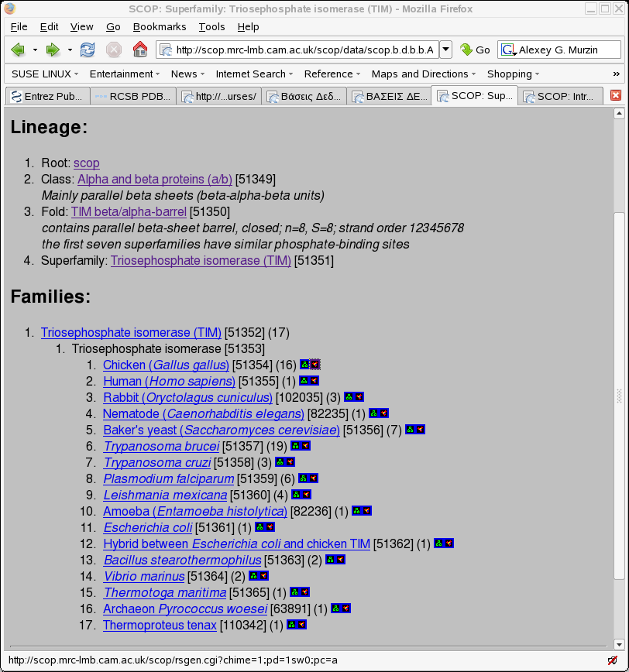Open the green tree icon for Thermoproteus tenax
Image resolution: width=629 pixels, height=672 pixels.
point(291,625)
